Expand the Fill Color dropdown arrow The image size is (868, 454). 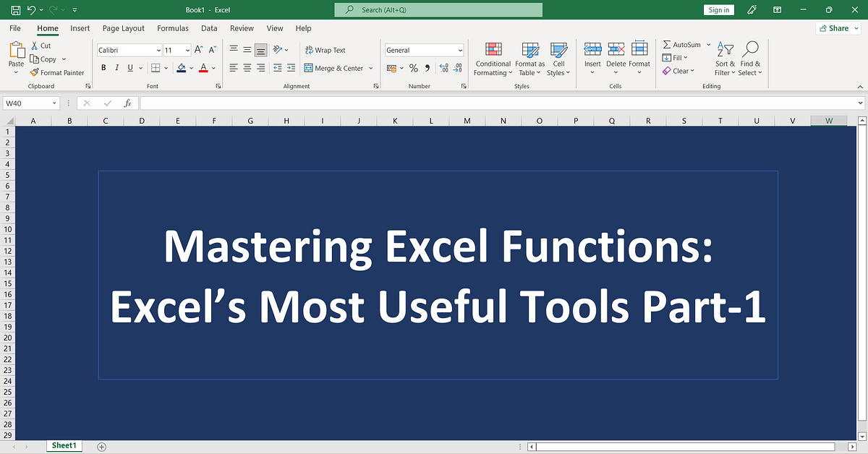coord(192,67)
